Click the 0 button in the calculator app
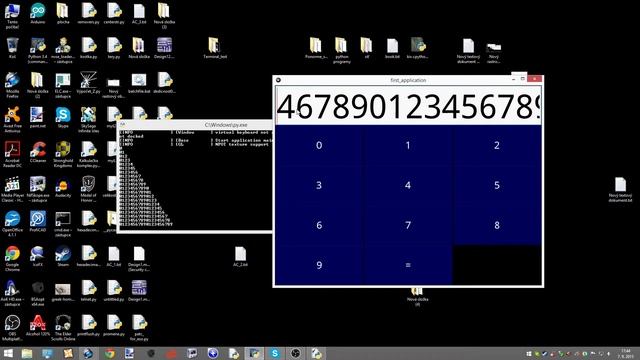The height and width of the screenshot is (360, 640). click(319, 145)
